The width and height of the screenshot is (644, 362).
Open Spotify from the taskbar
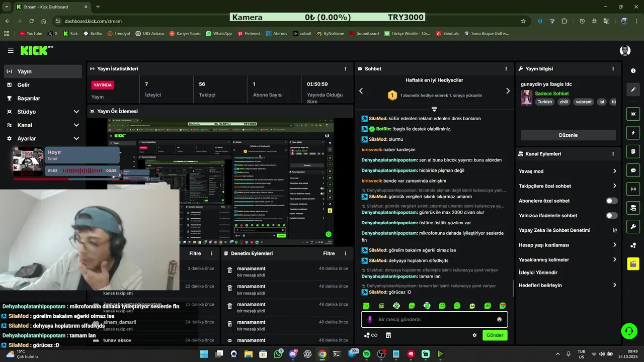pyautogui.click(x=366, y=354)
